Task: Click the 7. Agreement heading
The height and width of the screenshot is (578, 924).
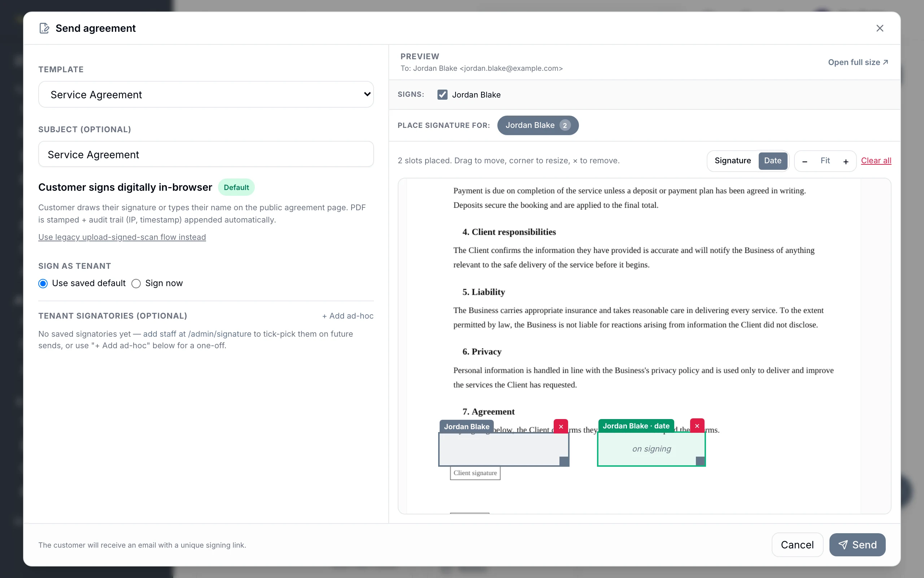Action: pyautogui.click(x=488, y=411)
